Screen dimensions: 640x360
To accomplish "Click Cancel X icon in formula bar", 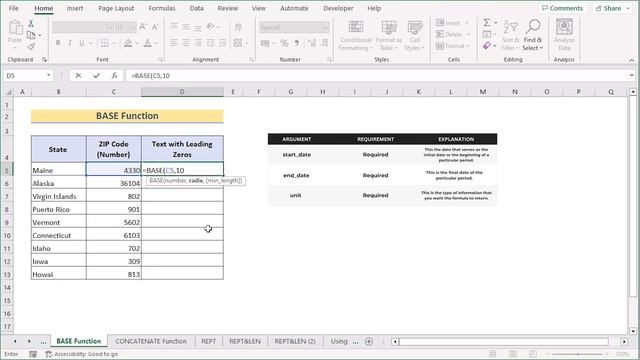I will click(78, 76).
